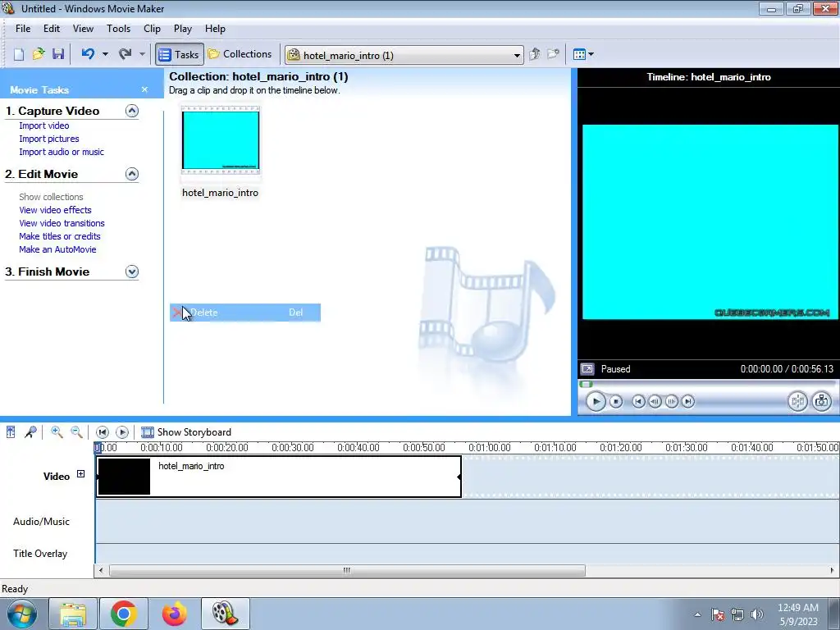Click Make titles or credits link
The height and width of the screenshot is (630, 840).
pos(59,236)
